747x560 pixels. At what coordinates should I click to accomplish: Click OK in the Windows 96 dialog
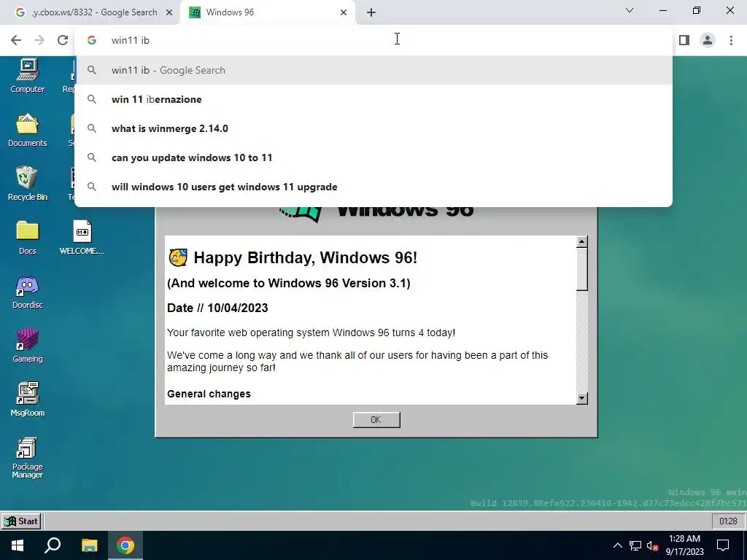376,419
